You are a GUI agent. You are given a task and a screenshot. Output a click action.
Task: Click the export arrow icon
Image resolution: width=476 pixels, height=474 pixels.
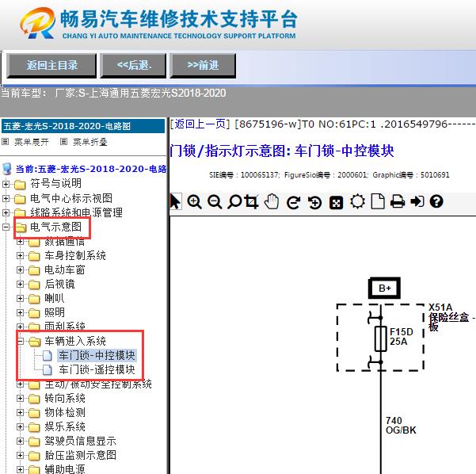pos(417,201)
